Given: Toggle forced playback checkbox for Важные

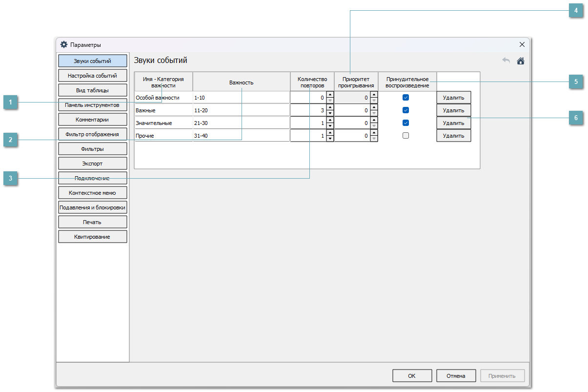Looking at the screenshot, I should (x=406, y=110).
